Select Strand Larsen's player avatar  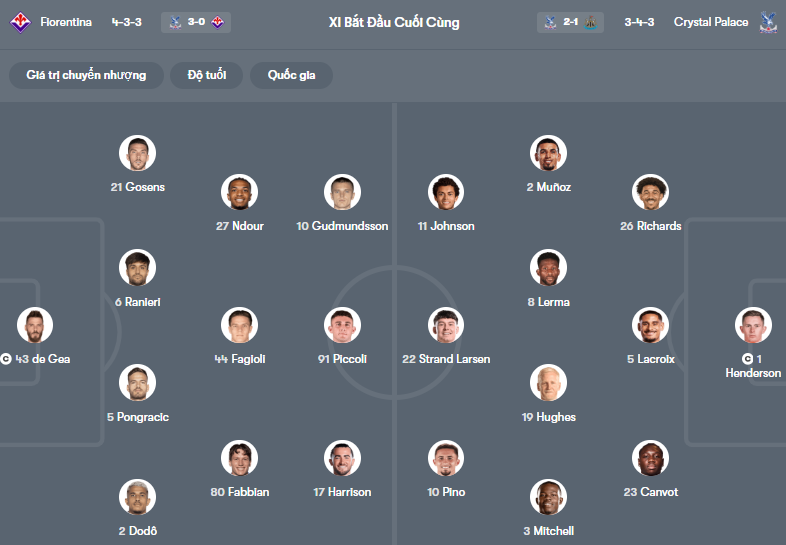click(446, 326)
